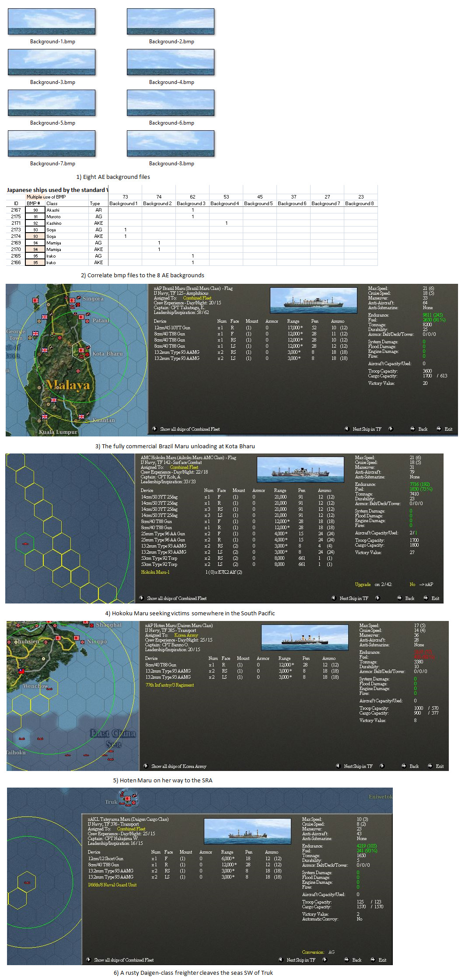
Task: Click Exit icon in Hokoku Maru panel
Action: pyautogui.click(x=426, y=598)
